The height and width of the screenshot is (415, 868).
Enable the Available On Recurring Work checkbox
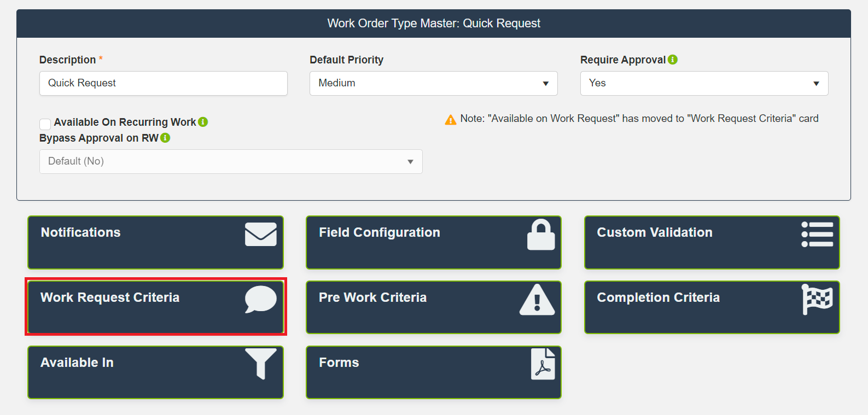click(45, 124)
